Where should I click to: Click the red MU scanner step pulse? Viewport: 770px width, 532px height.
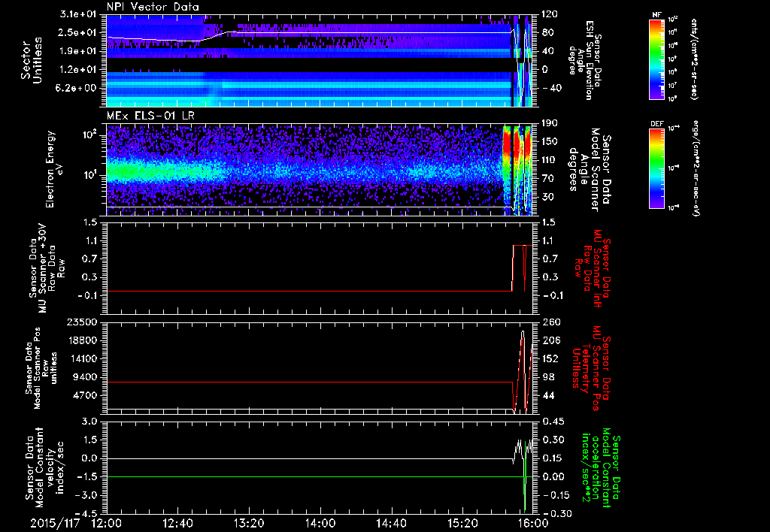(522, 268)
